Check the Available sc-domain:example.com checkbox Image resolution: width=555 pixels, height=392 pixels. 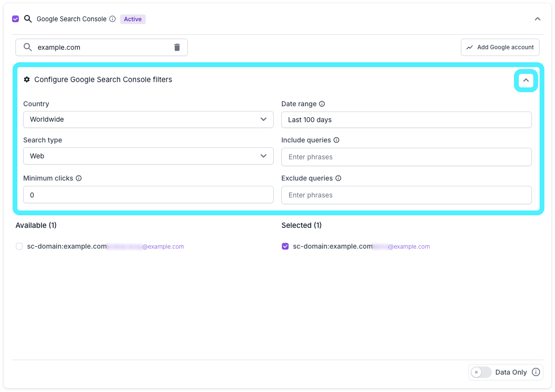19,246
